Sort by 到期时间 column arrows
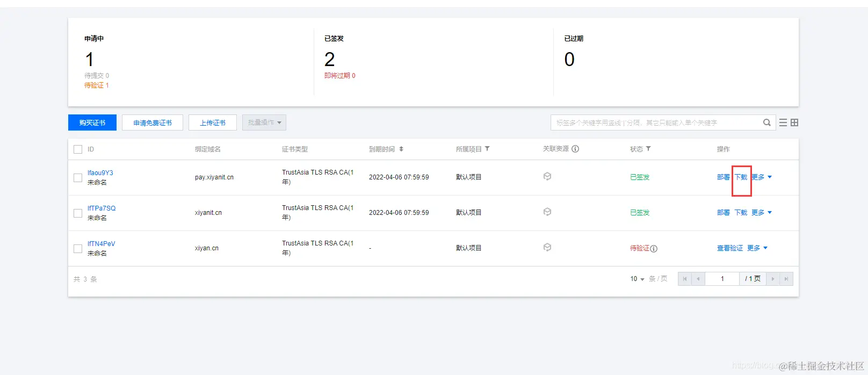Image resolution: width=868 pixels, height=375 pixels. [401, 149]
